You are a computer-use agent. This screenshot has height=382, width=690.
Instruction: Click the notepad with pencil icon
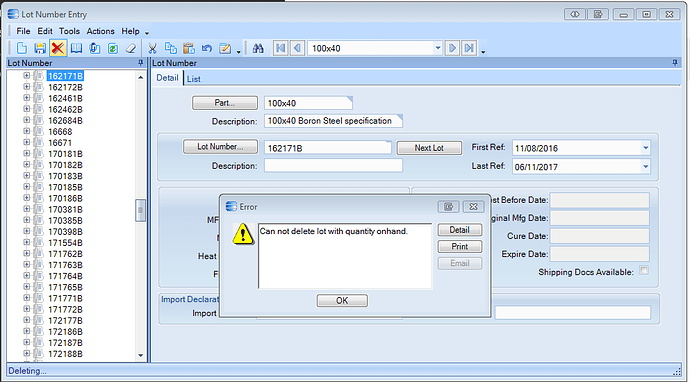click(225, 48)
